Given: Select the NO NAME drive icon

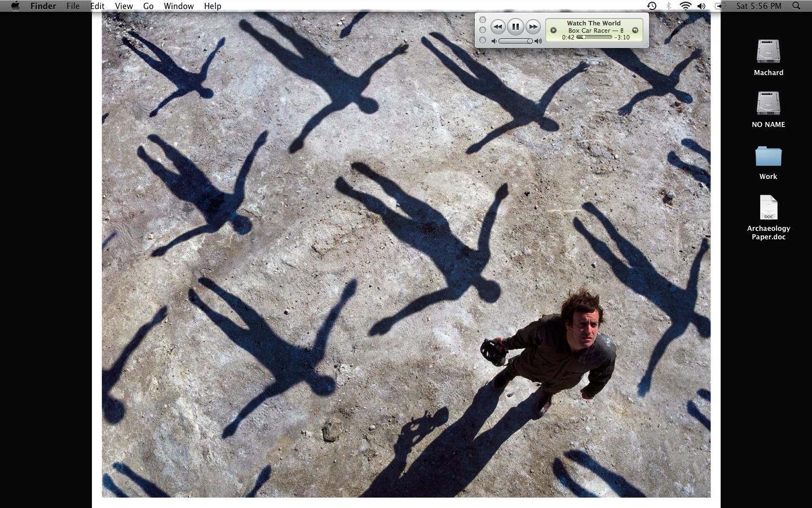Looking at the screenshot, I should (768, 103).
